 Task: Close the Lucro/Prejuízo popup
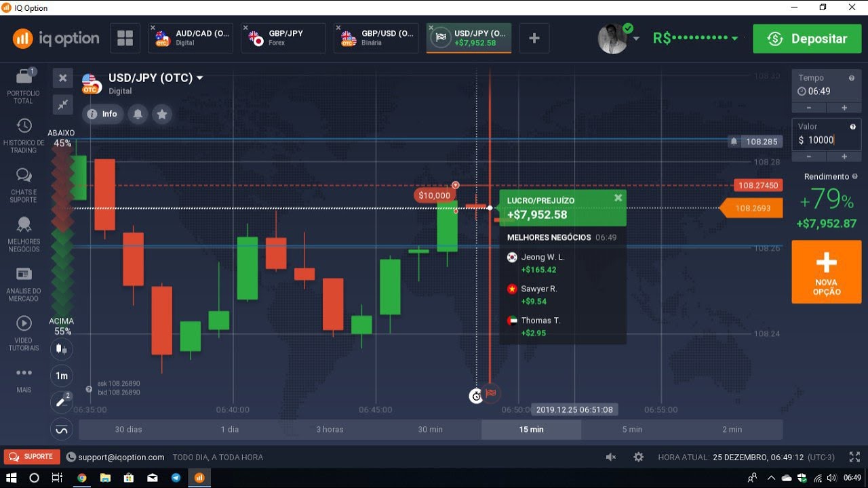pyautogui.click(x=618, y=198)
